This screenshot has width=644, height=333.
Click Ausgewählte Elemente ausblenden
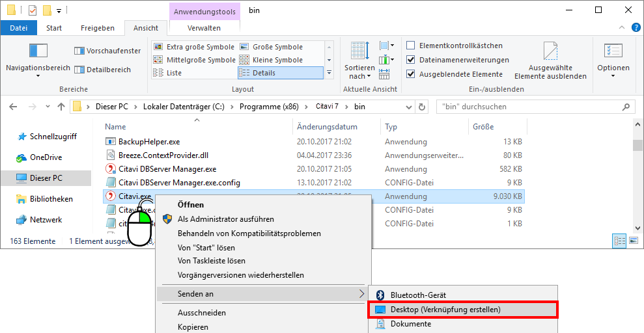(x=550, y=60)
